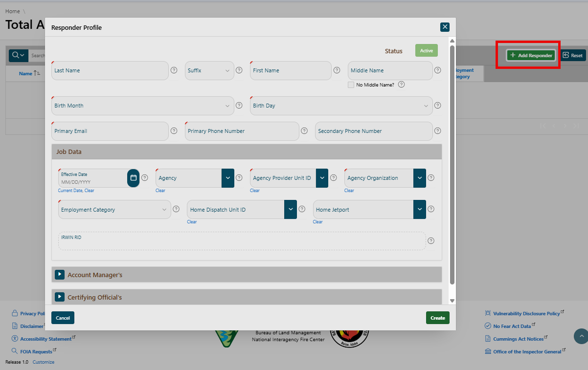Open Accessibility Statement link
588x370 pixels.
[45, 339]
